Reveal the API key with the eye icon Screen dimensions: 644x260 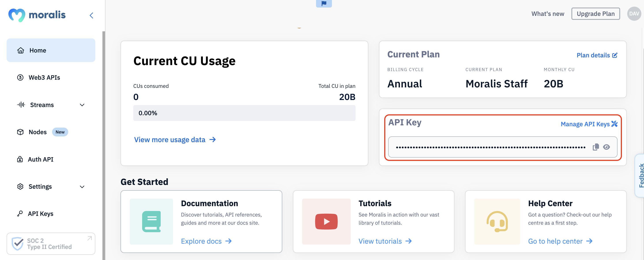[606, 147]
